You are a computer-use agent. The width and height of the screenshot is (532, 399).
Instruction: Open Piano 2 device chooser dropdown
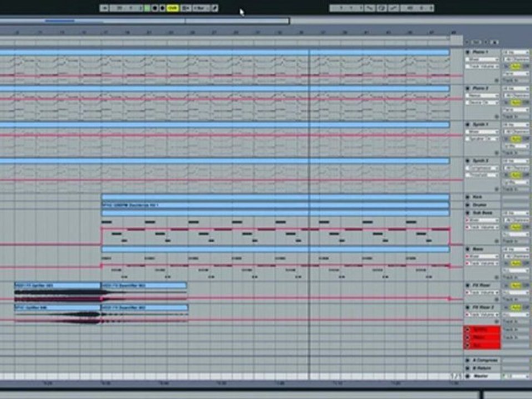point(482,96)
